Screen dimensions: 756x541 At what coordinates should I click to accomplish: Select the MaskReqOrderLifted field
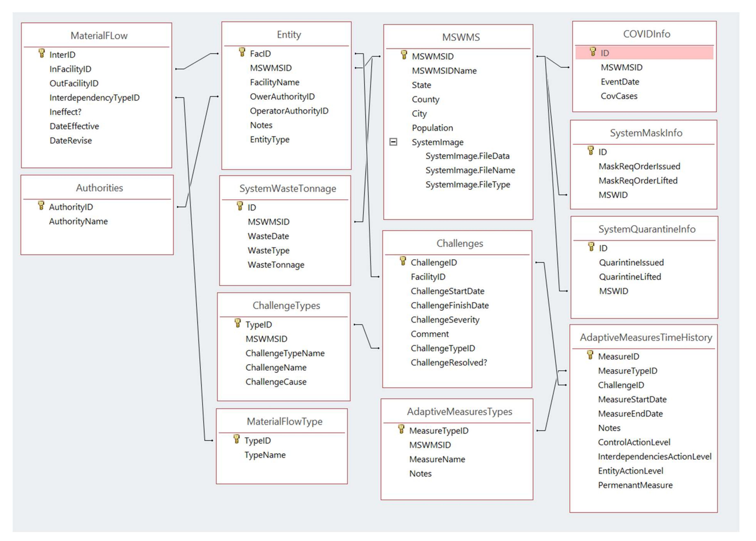[638, 181]
